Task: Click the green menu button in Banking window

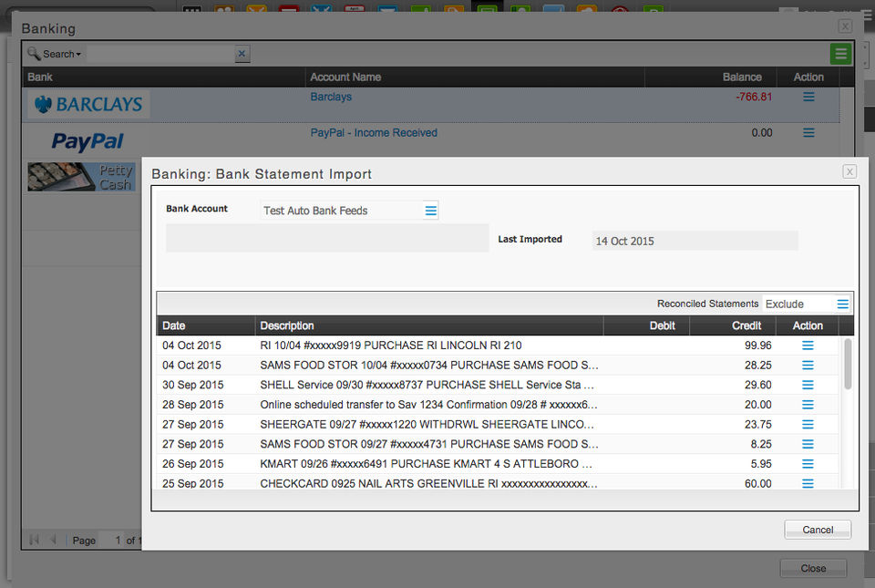Action: [840, 54]
